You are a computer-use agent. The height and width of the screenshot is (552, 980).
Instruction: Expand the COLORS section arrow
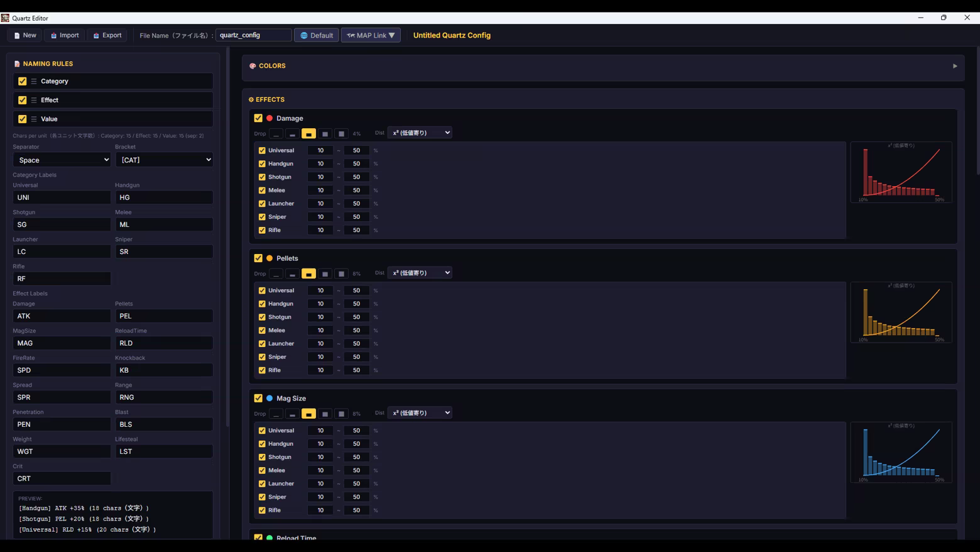[x=955, y=66]
